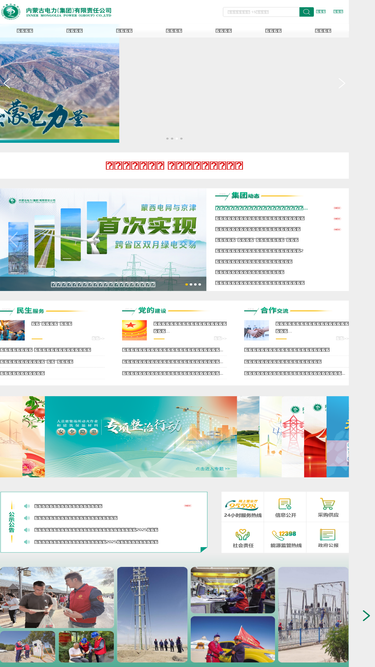Open the 社会责任 hands-and-heart tile
Screen dimensions: 375x667
242,538
